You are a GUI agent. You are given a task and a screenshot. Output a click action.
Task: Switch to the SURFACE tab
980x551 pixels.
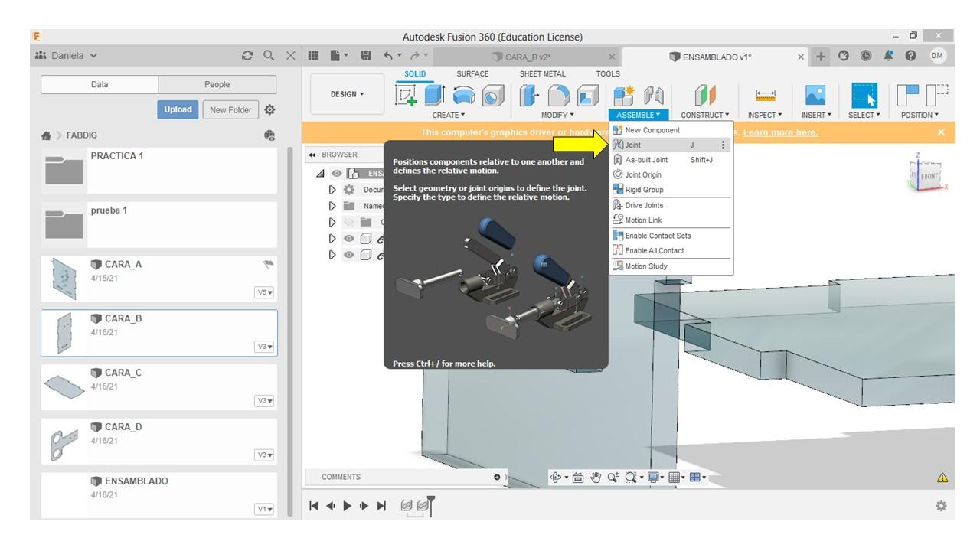[472, 74]
